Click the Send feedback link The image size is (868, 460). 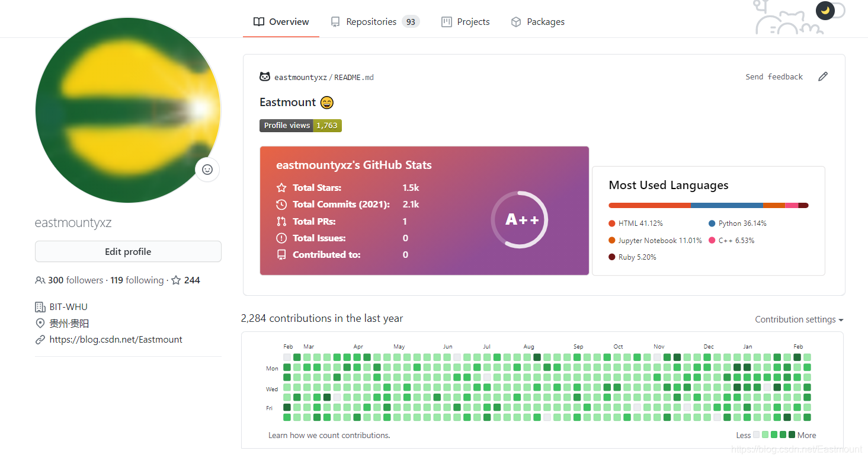coord(774,77)
